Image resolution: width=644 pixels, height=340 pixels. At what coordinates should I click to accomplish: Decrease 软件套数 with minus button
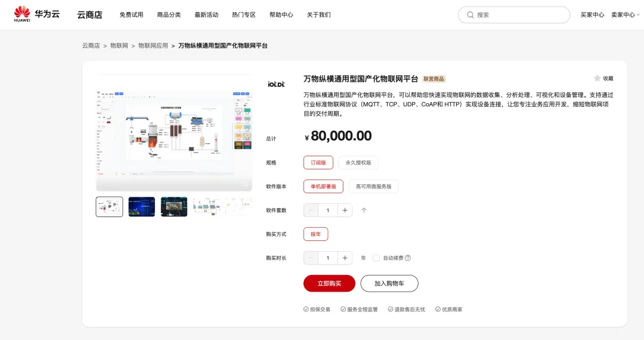pyautogui.click(x=311, y=210)
